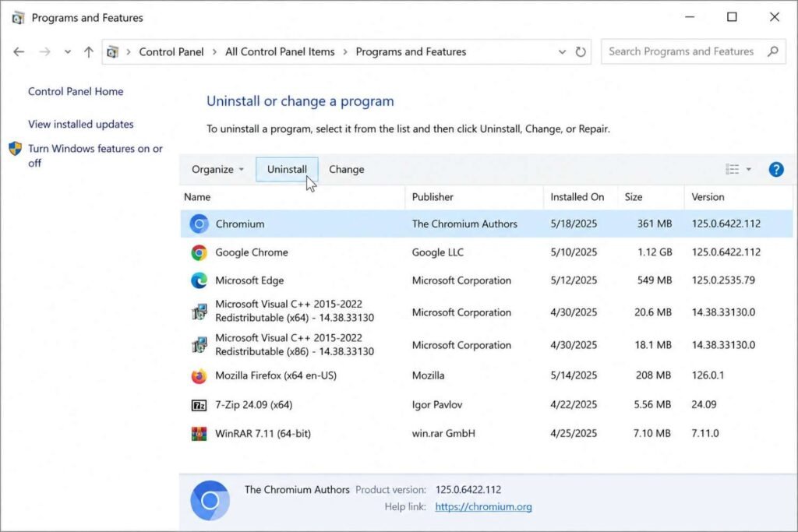Select the WinRAR 7.11 (64-bit) name

pos(263,433)
